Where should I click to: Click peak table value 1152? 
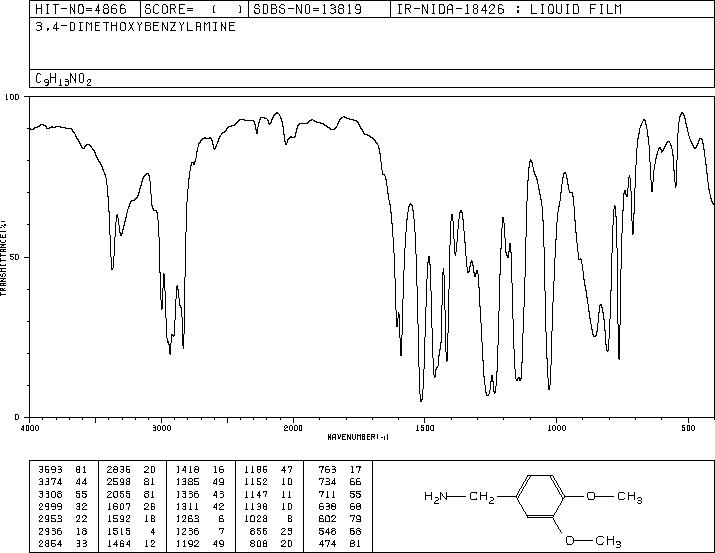coord(256,482)
